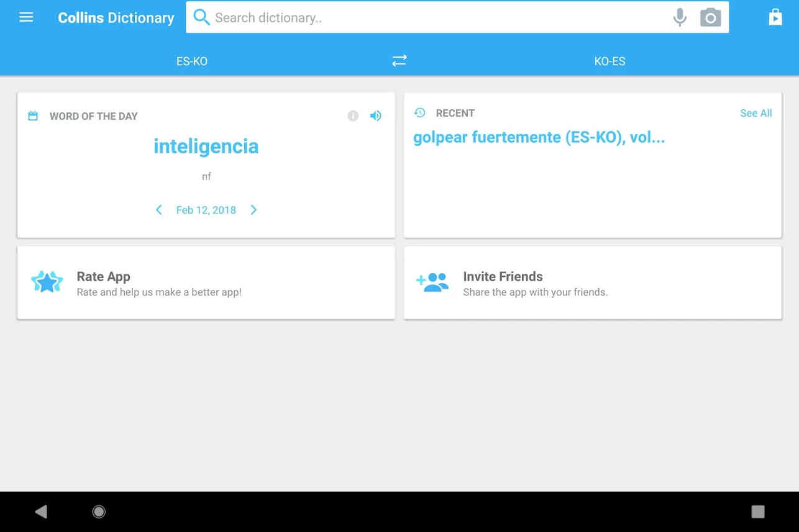The image size is (799, 532).
Task: Open the hamburger navigation menu
Action: click(x=26, y=17)
